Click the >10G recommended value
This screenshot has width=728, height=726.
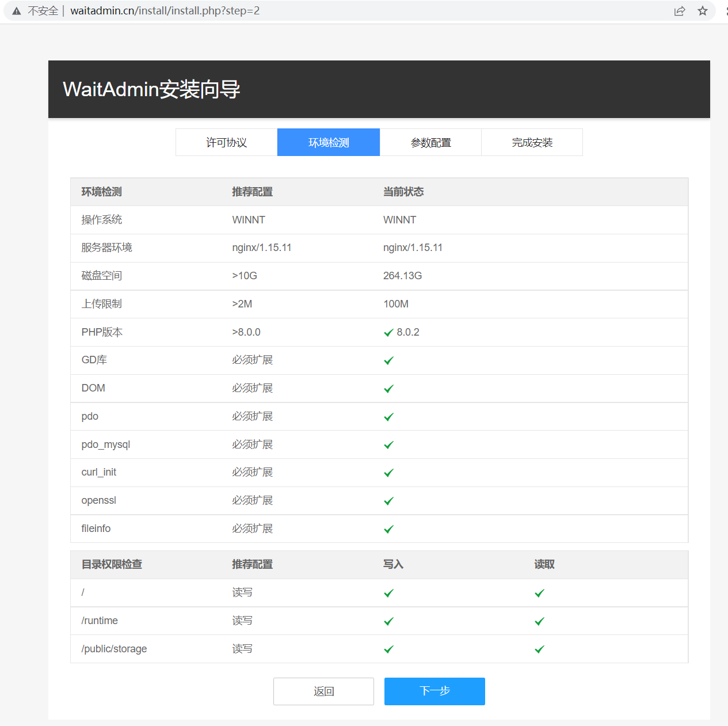pyautogui.click(x=245, y=276)
